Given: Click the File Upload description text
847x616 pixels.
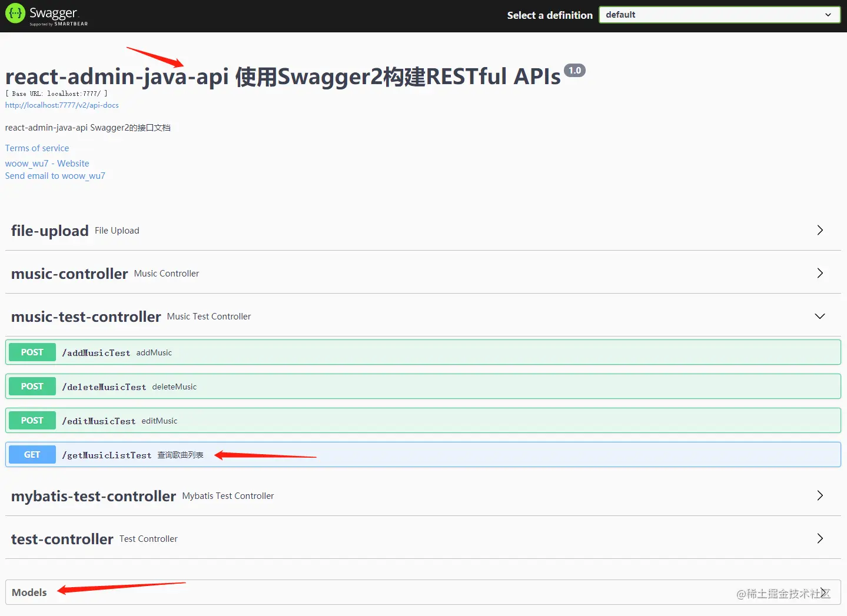Looking at the screenshot, I should [x=117, y=231].
